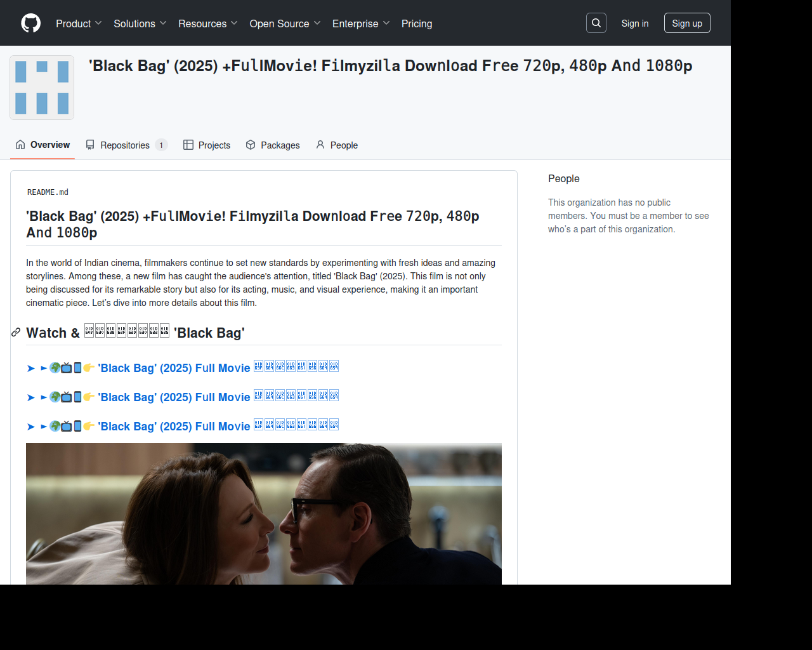Click the Overview home icon
Viewport: 812px width, 650px height.
[x=20, y=145]
